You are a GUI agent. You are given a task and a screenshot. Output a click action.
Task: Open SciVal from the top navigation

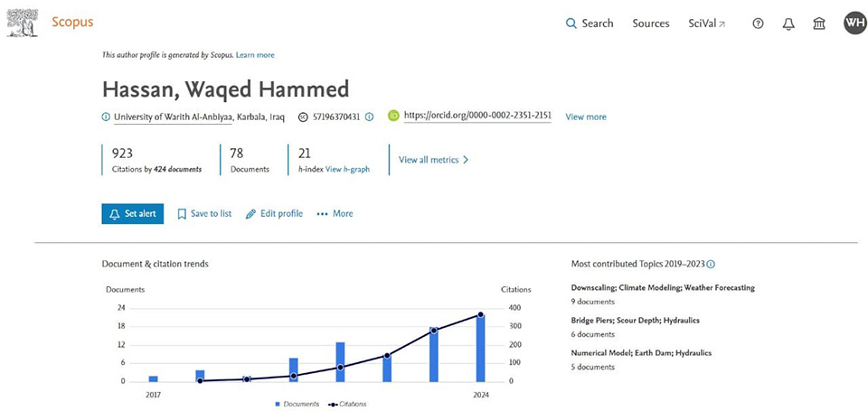(x=705, y=23)
